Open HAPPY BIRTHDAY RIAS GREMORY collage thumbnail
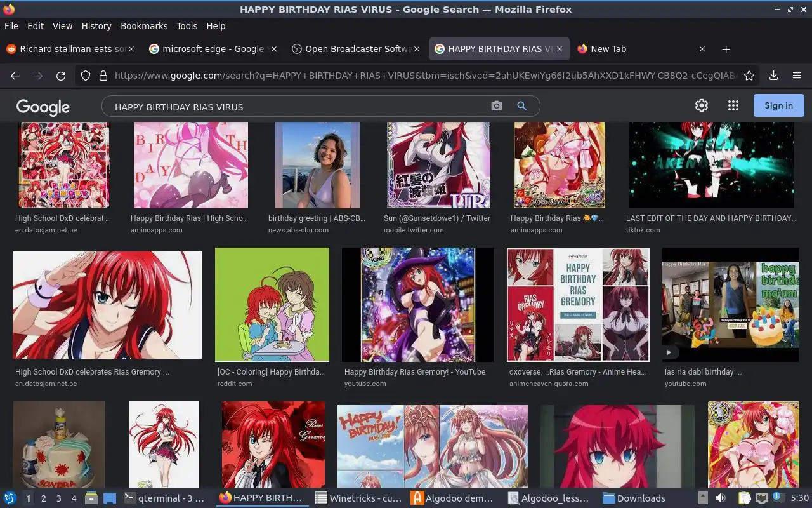This screenshot has width=812, height=508. (578, 305)
